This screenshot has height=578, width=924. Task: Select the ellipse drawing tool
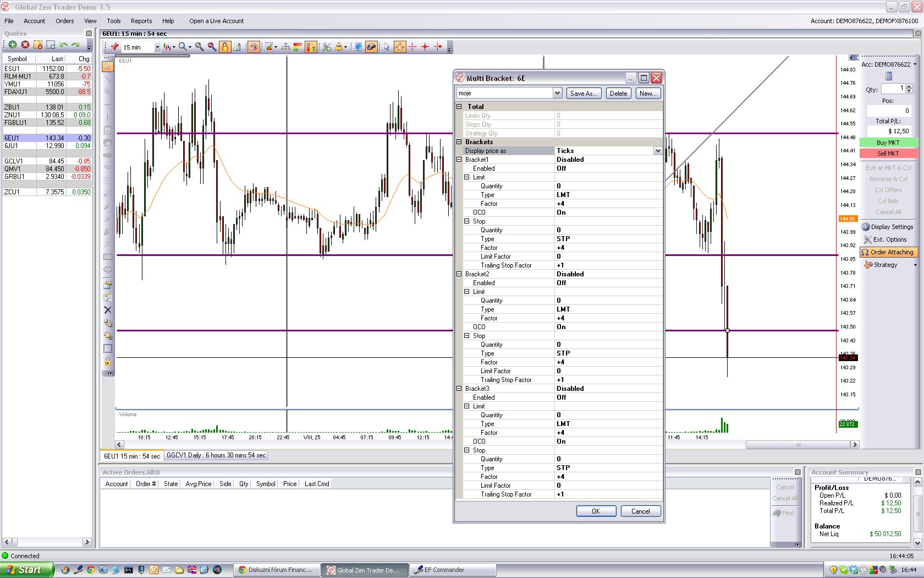pyautogui.click(x=108, y=270)
